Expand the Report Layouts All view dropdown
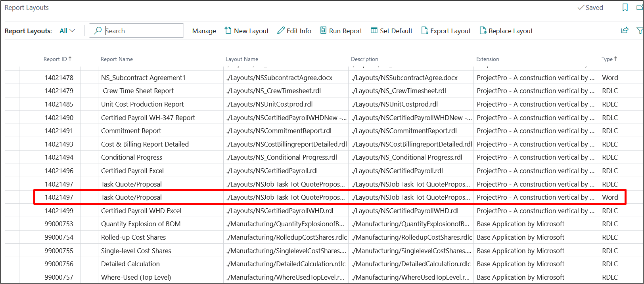Screen dimensions: 644x284 [x=67, y=31]
